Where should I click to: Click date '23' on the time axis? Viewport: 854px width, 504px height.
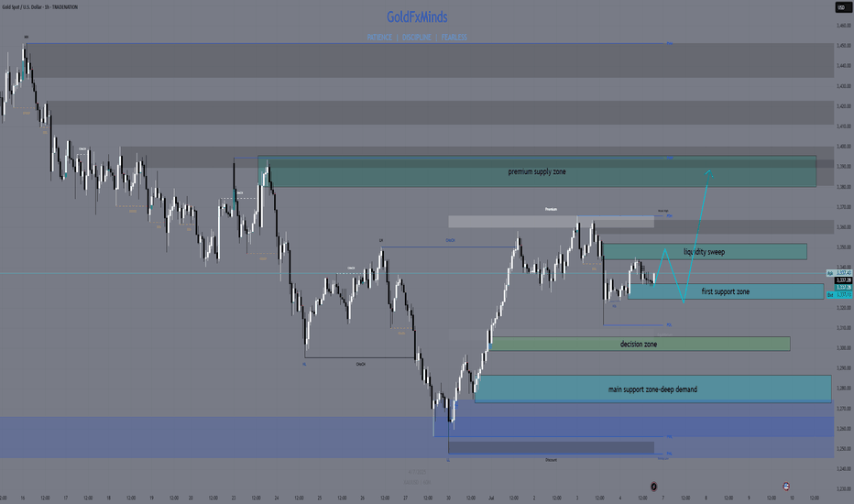234,498
